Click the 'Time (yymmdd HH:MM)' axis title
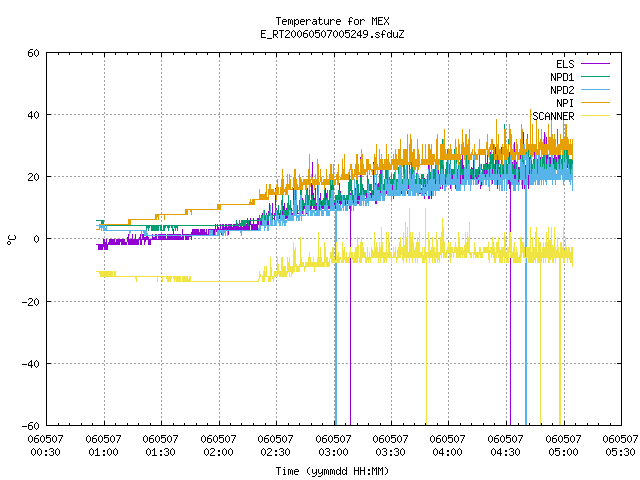Image resolution: width=640 pixels, height=480 pixels. point(332,471)
